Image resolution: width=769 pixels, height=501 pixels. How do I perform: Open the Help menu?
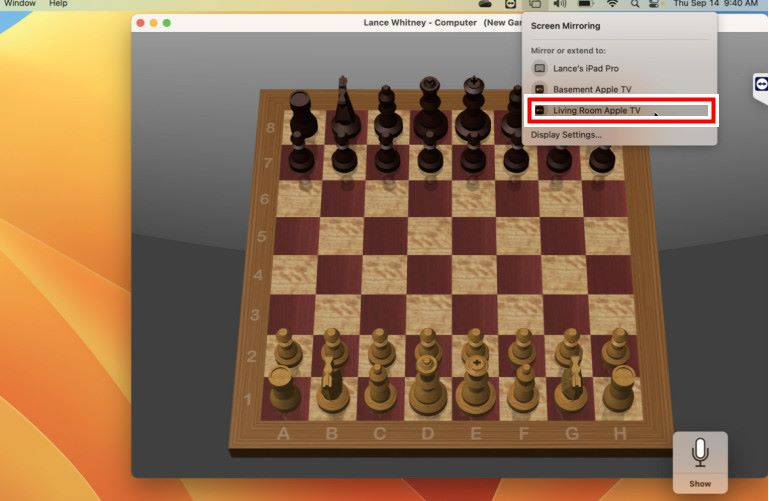click(x=58, y=4)
